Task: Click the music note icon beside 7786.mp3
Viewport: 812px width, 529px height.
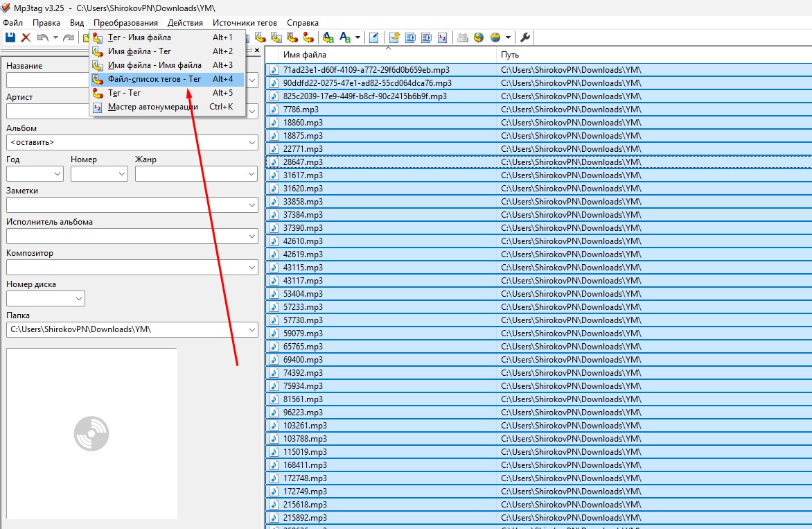Action: [274, 110]
